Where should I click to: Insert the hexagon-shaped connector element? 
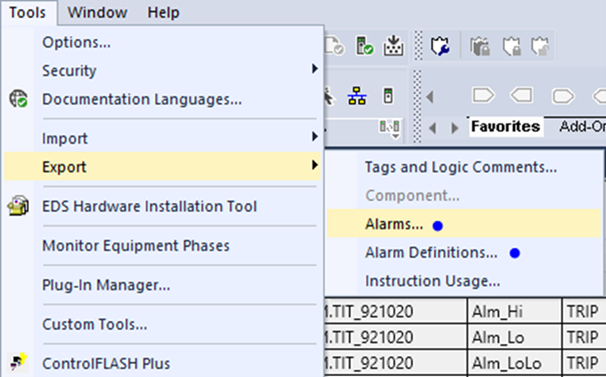click(563, 96)
